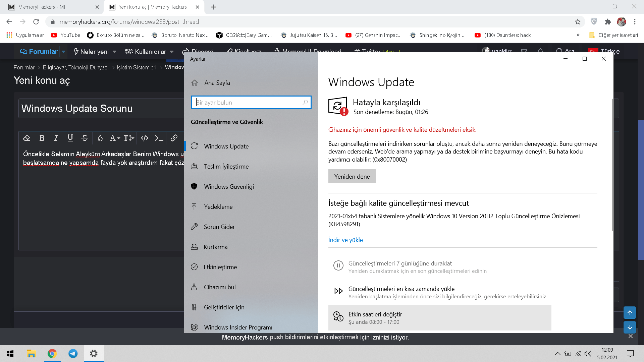Viewport: 644px width, 362px height.
Task: Open Diğer yer işaretleri folder
Action: [x=613, y=35]
